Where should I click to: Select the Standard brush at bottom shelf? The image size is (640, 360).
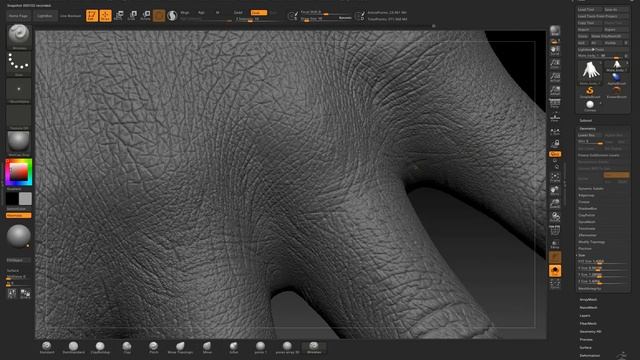pos(47,347)
